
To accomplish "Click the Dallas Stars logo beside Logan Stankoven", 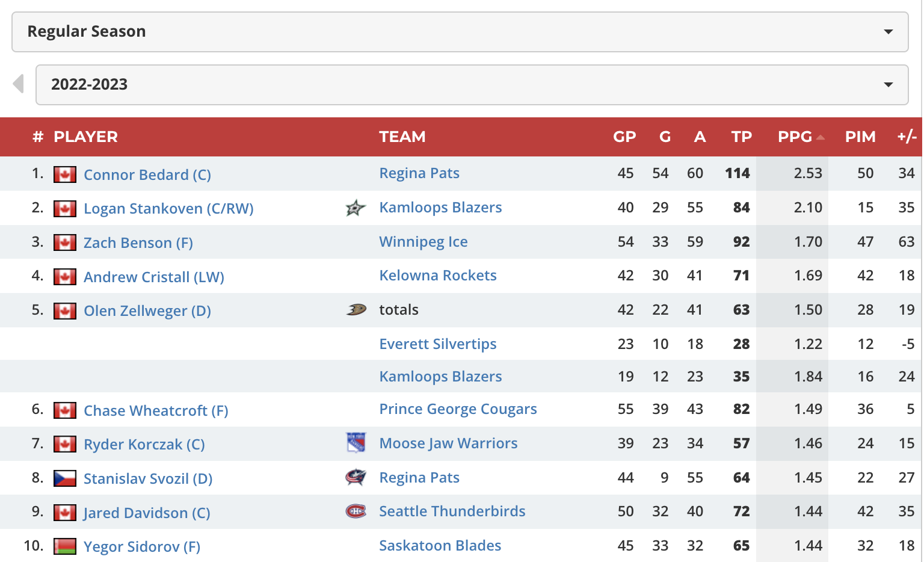I will point(356,208).
